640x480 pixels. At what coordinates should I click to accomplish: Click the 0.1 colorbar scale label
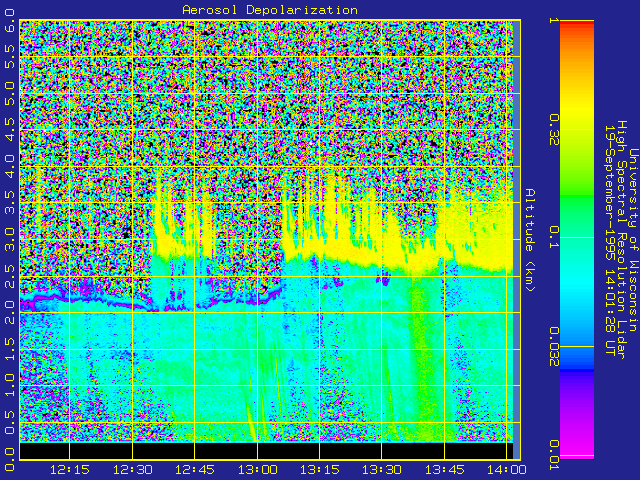553,237
